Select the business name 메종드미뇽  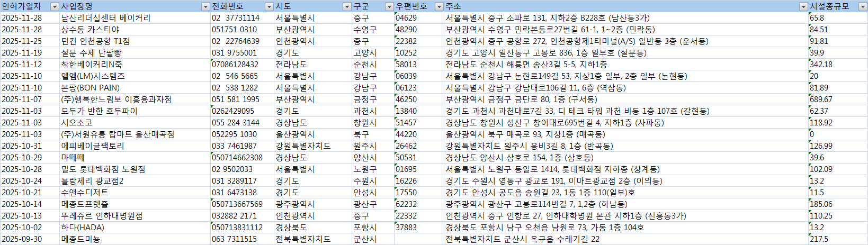135,239
